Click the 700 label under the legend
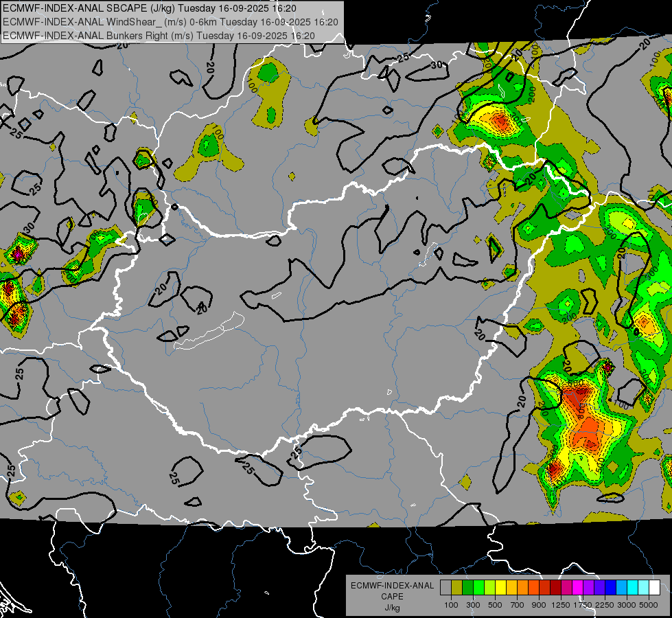This screenshot has height=618, width=672. point(518,605)
